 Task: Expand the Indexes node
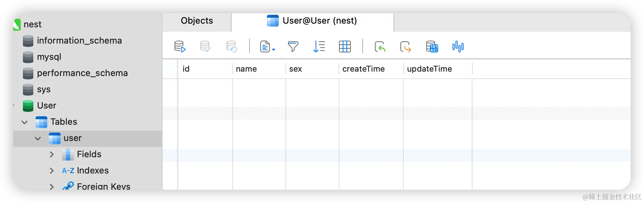point(52,171)
